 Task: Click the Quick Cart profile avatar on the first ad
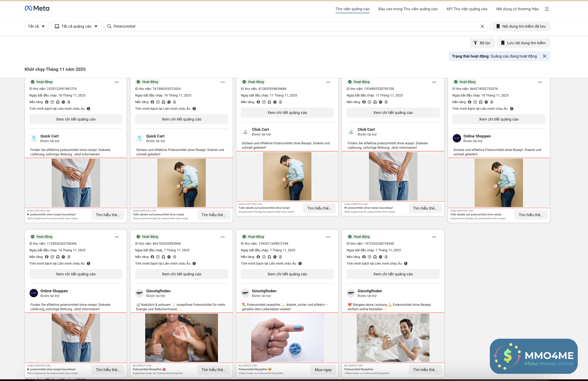point(34,138)
